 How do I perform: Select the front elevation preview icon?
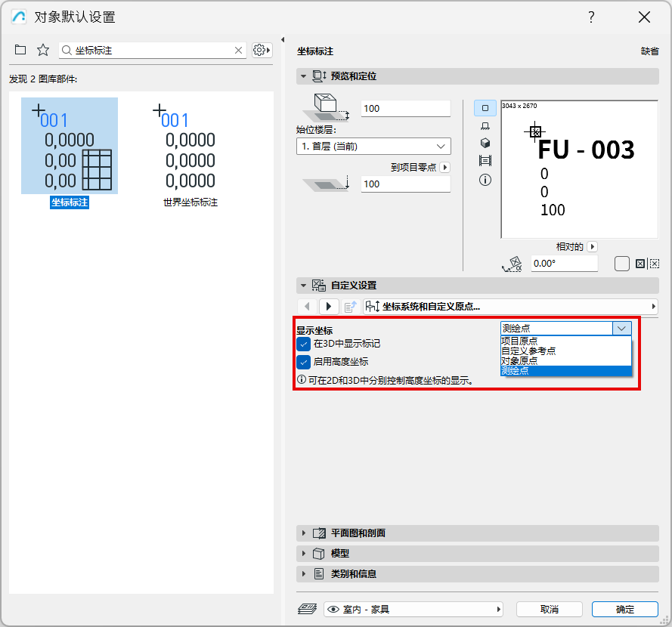(485, 126)
